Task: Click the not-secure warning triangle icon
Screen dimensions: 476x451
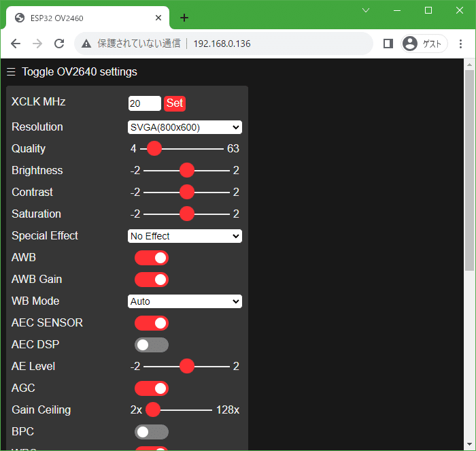Action: (x=86, y=44)
